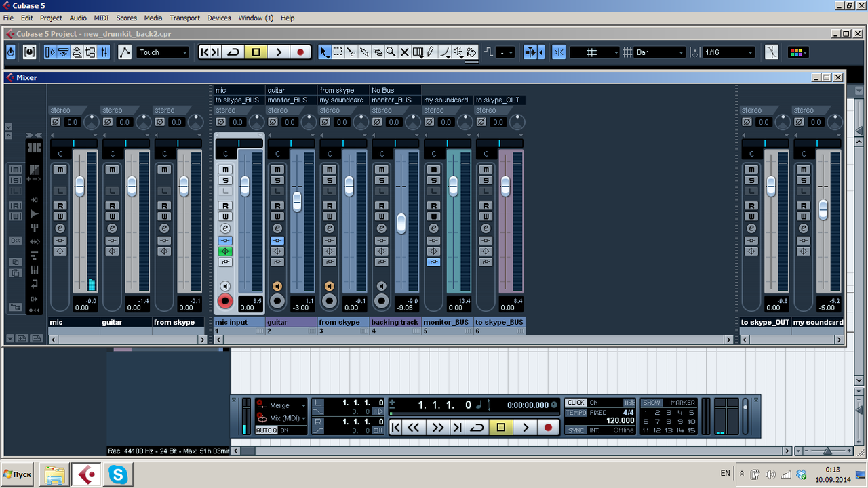
Task: Open the MIDI menu
Action: [x=101, y=18]
